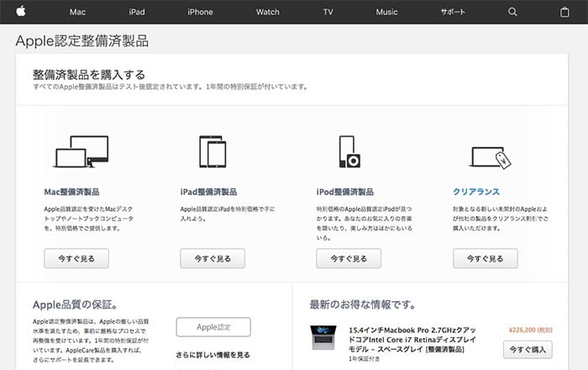Click the 最新のお得な情報です。 heading
The width and height of the screenshot is (588, 370).
pyautogui.click(x=363, y=304)
